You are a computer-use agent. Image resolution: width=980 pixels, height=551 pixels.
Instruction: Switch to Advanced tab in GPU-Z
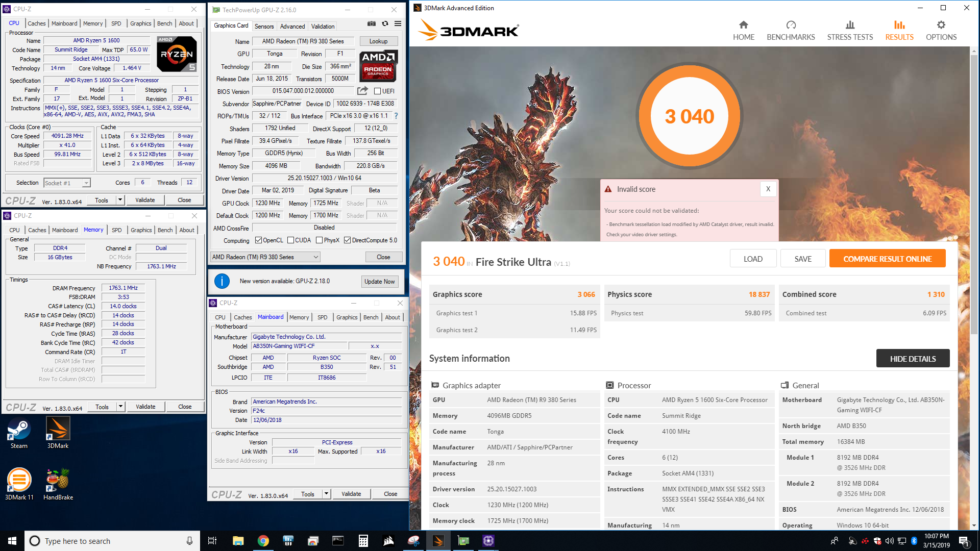coord(292,27)
